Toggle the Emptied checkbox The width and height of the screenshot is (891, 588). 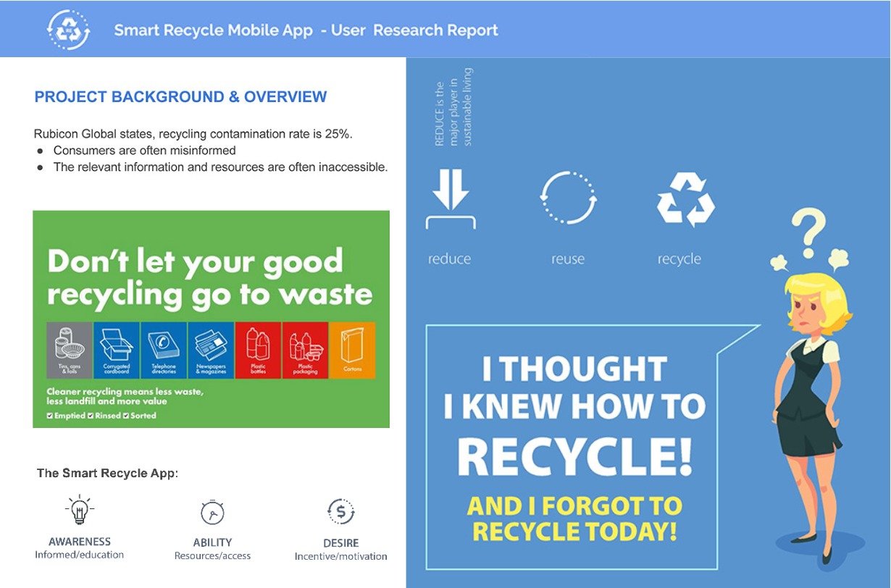(49, 415)
